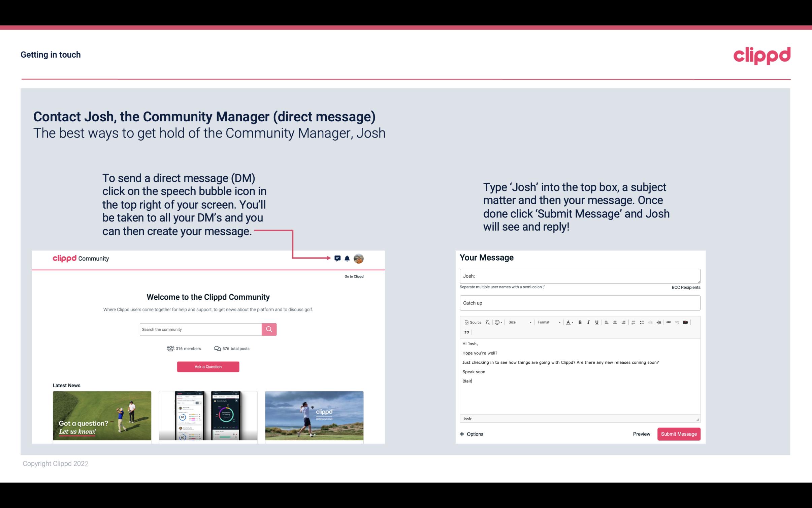
Task: Toggle BCC Recipients field visibility
Action: coord(686,287)
